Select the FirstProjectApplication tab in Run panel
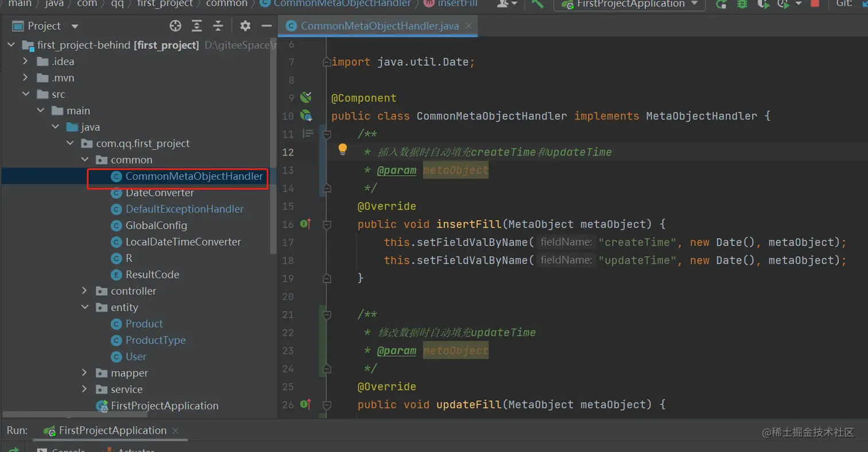 tap(113, 431)
